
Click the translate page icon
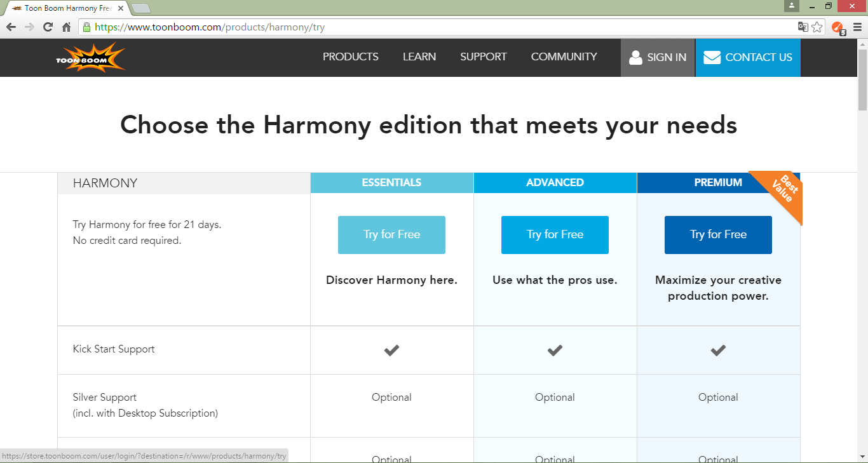click(803, 27)
